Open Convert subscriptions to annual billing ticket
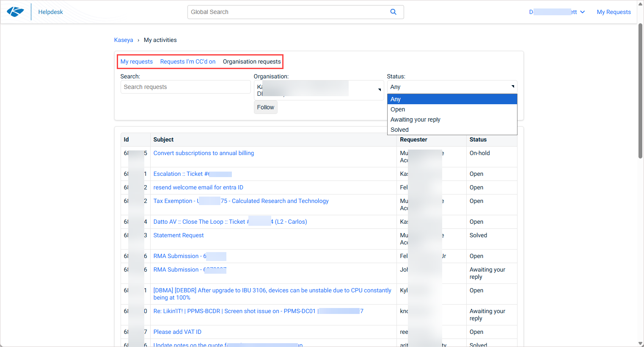The height and width of the screenshot is (347, 644). (x=204, y=153)
